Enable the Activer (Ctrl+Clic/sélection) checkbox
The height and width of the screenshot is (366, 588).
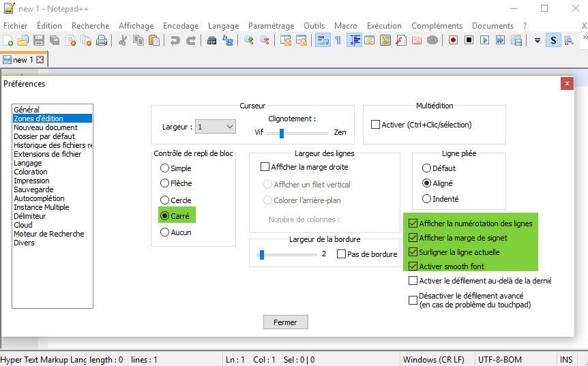[x=375, y=124]
